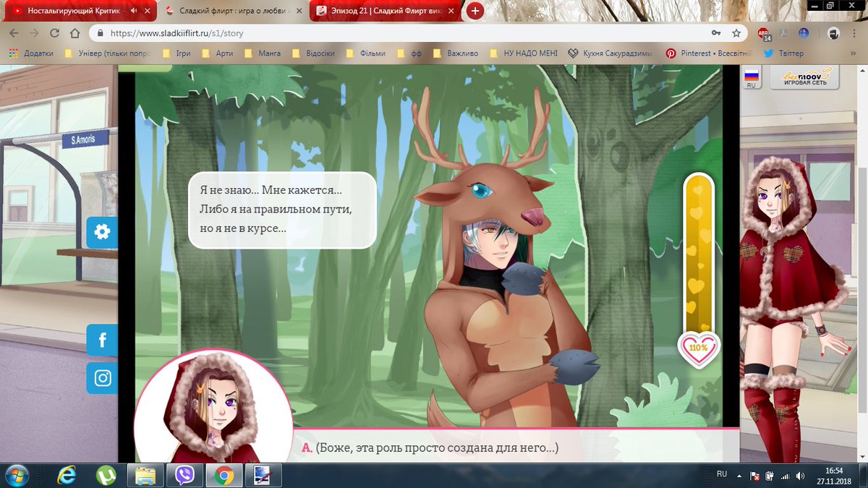
Task: Click RU keyboard language indicator in tray
Action: click(x=721, y=474)
